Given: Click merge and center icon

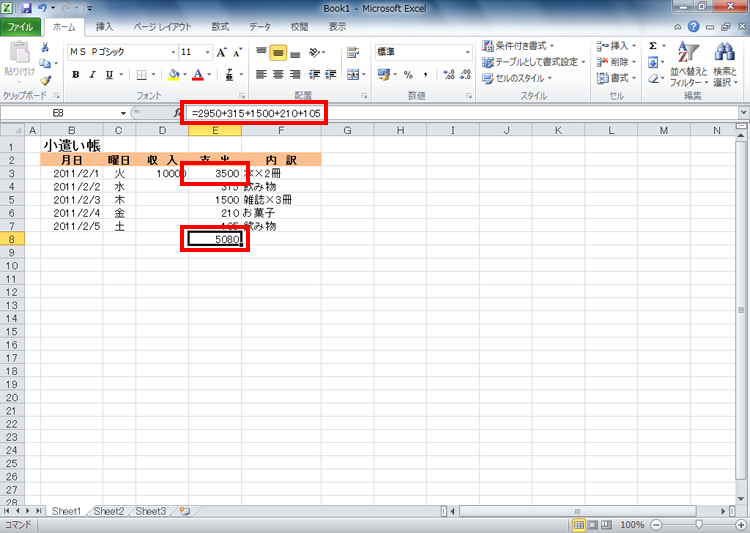Looking at the screenshot, I should [353, 74].
